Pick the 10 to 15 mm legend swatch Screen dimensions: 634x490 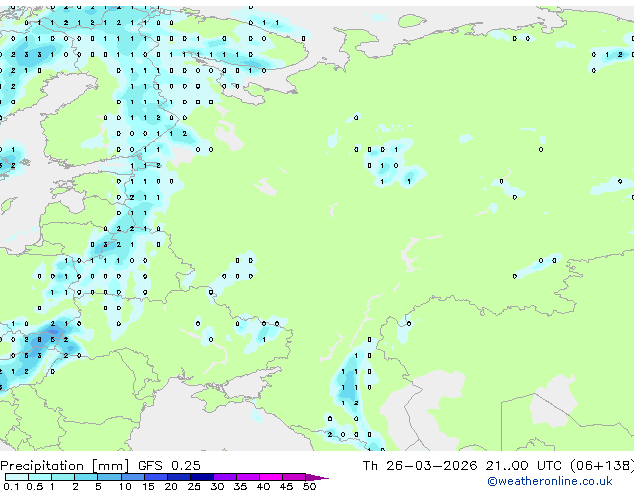click(x=133, y=477)
